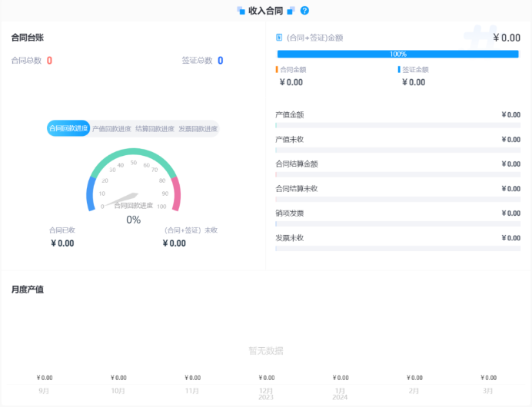The image size is (532, 407).
Task: Click the 合同结算金额 progress bar
Action: (x=397, y=174)
